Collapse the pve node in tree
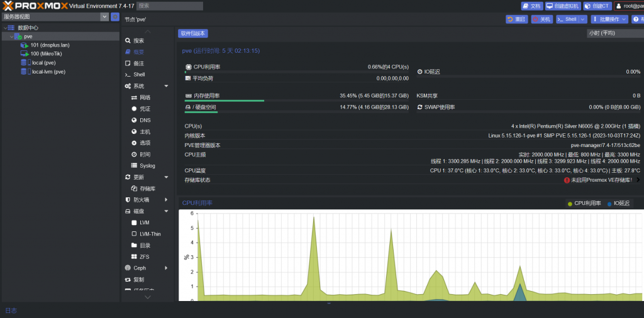Screen dimensions: 644x318 [11, 36]
